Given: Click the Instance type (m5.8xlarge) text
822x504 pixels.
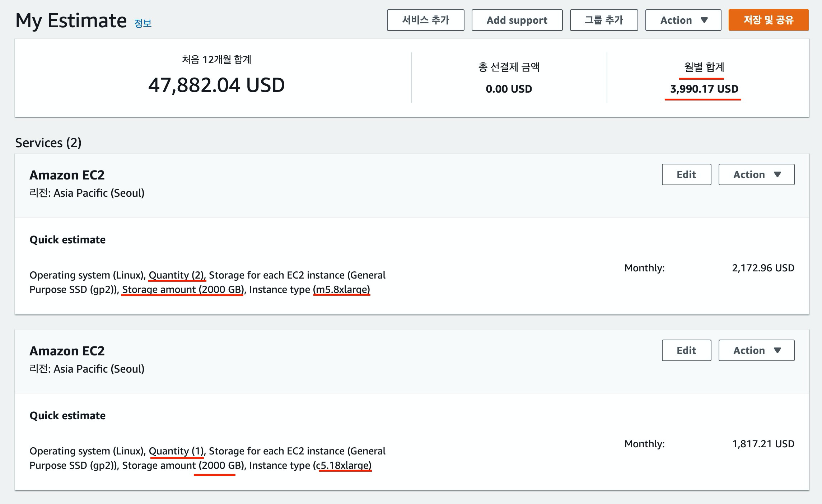Looking at the screenshot, I should click(309, 289).
